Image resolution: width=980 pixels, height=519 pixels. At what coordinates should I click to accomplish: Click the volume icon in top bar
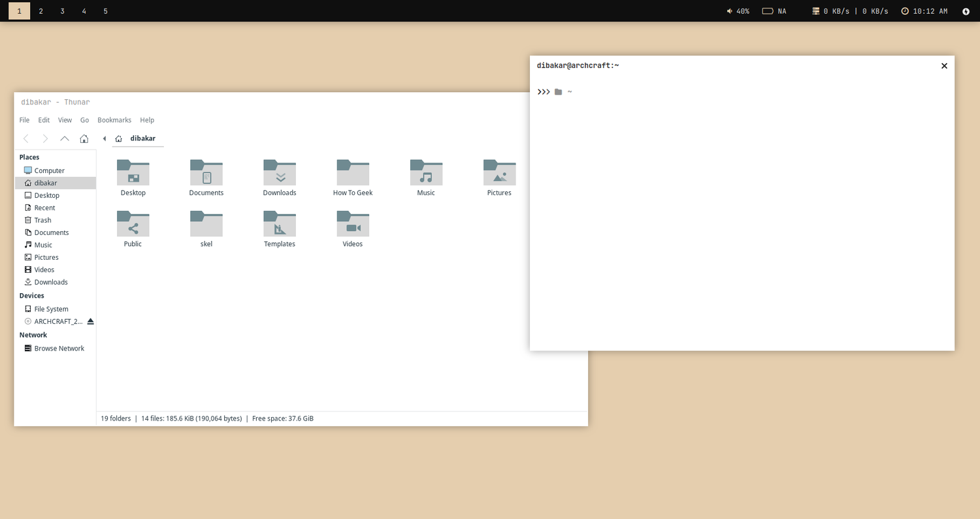click(x=730, y=11)
